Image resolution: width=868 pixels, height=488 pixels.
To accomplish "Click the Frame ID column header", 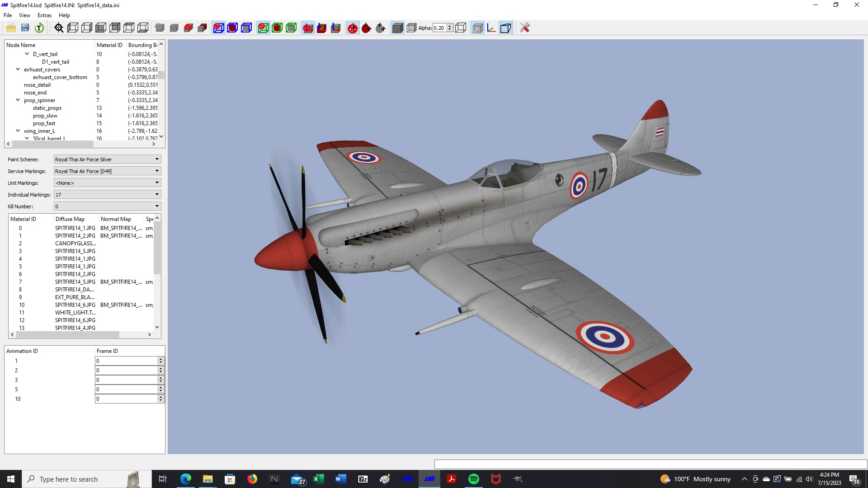I will point(129,351).
